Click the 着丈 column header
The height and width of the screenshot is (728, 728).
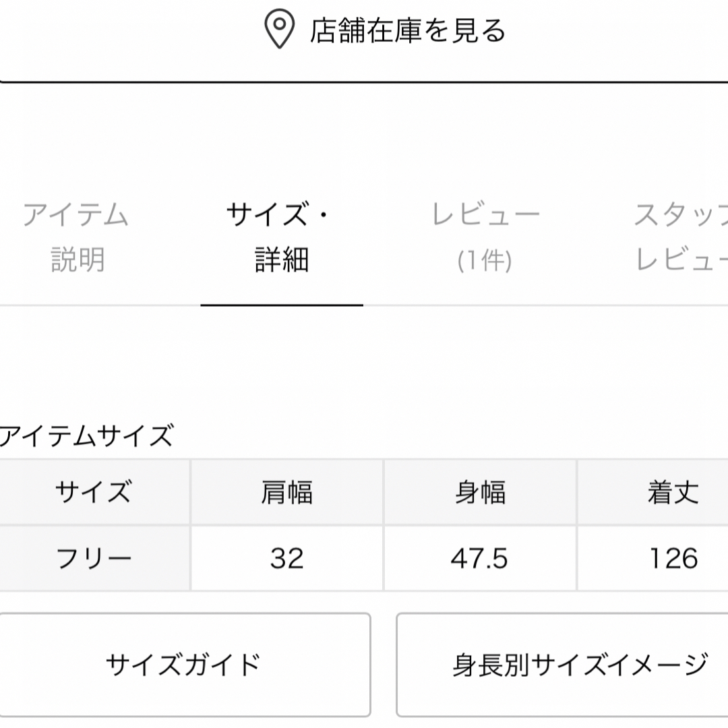coord(653,492)
